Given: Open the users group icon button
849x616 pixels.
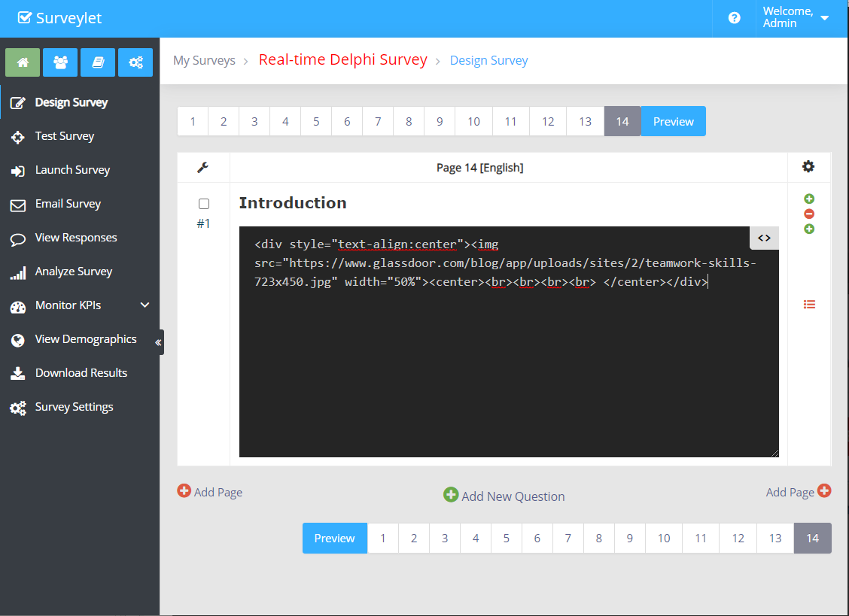Looking at the screenshot, I should click(60, 62).
